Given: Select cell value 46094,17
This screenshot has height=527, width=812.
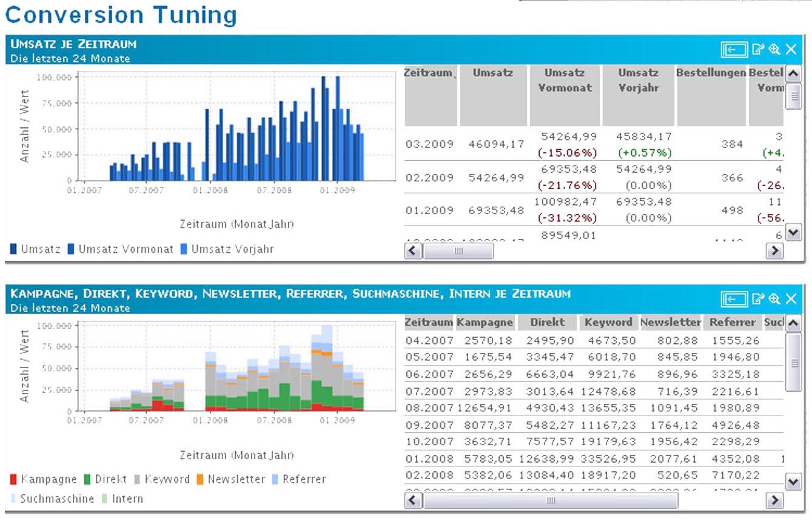Looking at the screenshot, I should pos(496,145).
